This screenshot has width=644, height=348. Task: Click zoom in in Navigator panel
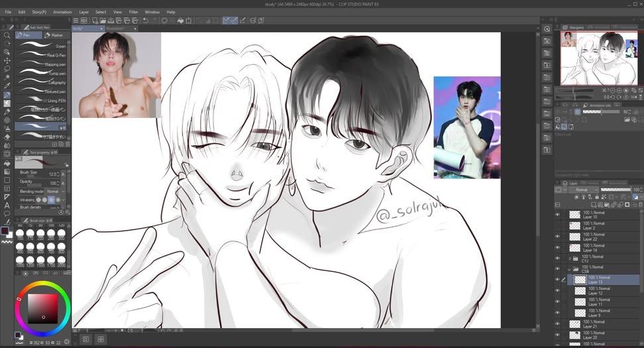[619, 90]
